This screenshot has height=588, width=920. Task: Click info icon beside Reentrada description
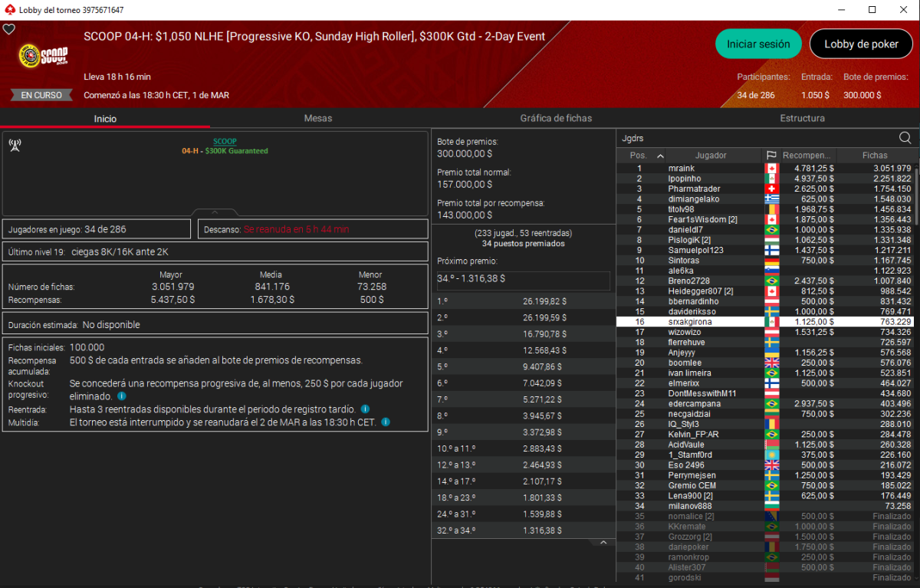coord(365,409)
